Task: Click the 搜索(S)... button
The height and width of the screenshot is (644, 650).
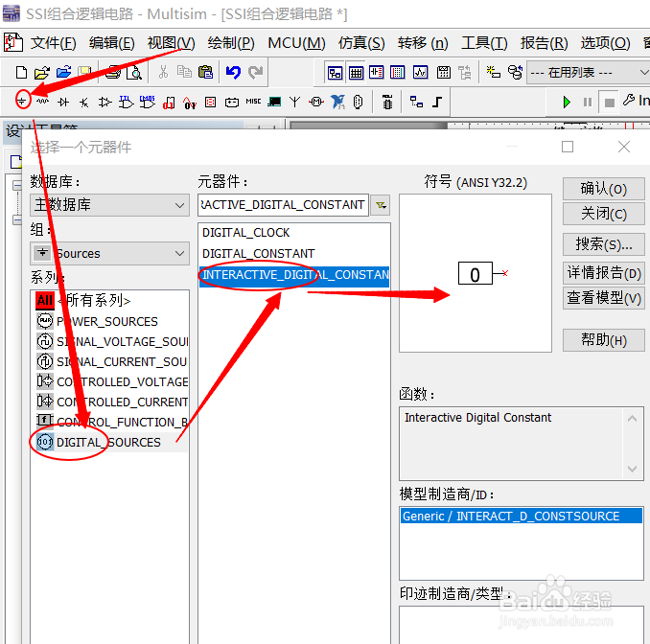Action: pyautogui.click(x=604, y=244)
